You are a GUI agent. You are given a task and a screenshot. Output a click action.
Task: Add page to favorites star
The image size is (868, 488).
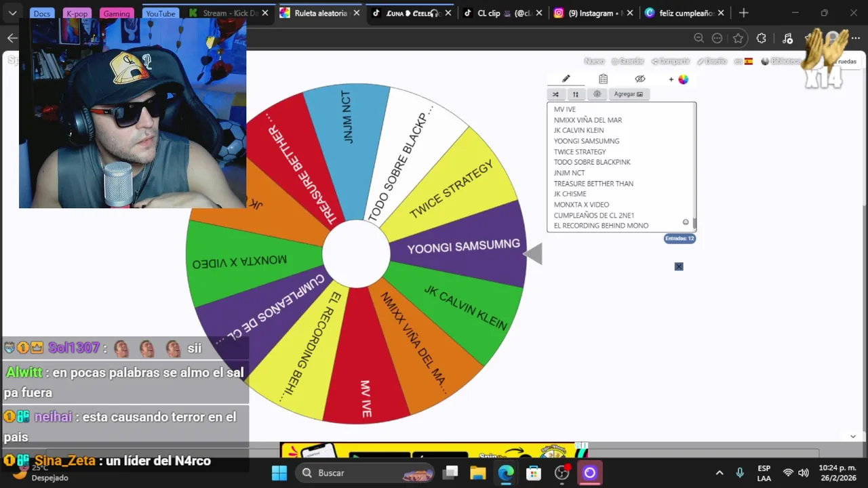click(738, 38)
